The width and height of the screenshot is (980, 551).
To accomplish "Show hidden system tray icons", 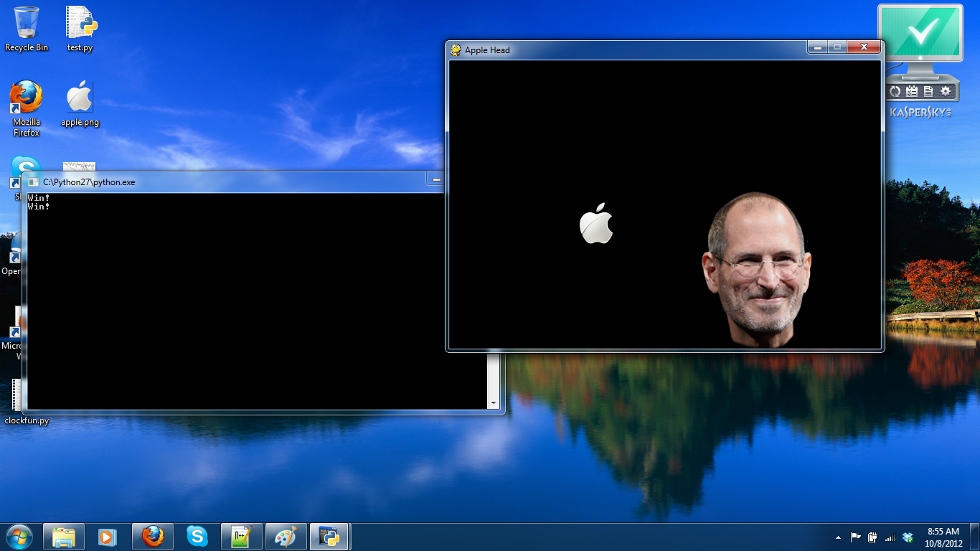I will (x=838, y=537).
